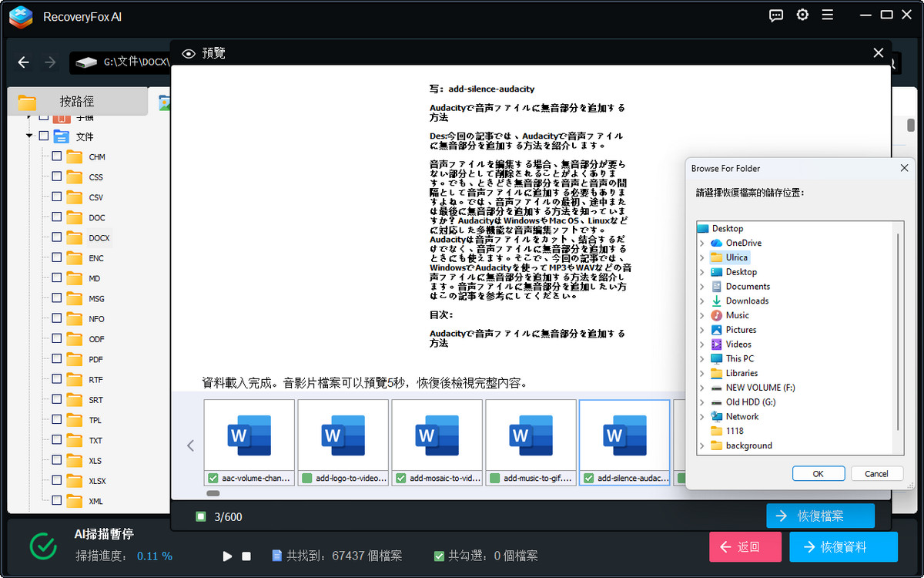This screenshot has height=578, width=924.
Task: Click OK in Browse For Folder
Action: (x=819, y=473)
